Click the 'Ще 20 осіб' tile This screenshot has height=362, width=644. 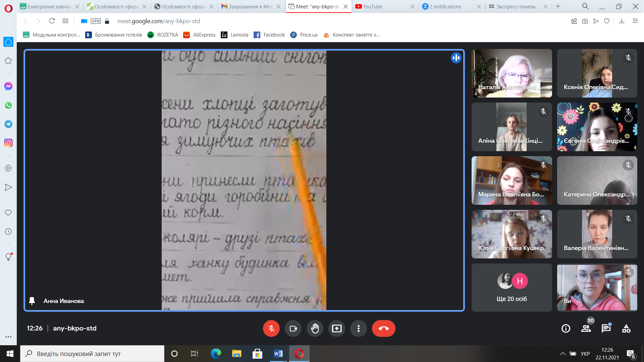[x=512, y=288]
